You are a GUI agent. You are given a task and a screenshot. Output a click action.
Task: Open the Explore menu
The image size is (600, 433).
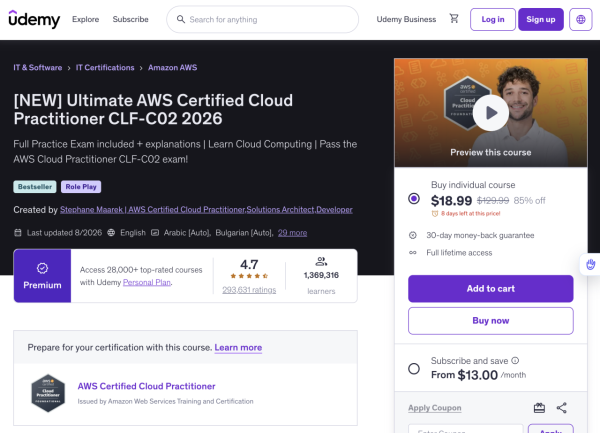pyautogui.click(x=85, y=19)
